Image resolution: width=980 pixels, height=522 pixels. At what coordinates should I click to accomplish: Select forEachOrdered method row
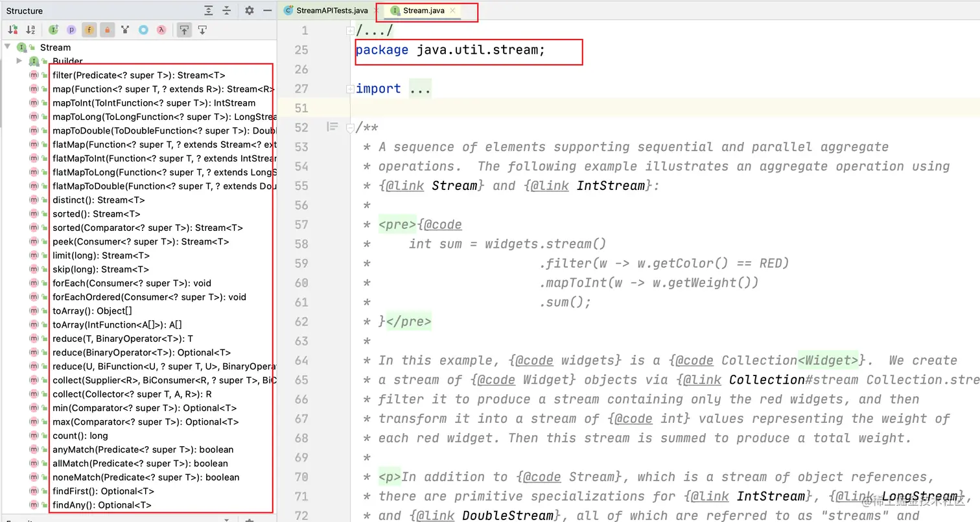tap(149, 297)
